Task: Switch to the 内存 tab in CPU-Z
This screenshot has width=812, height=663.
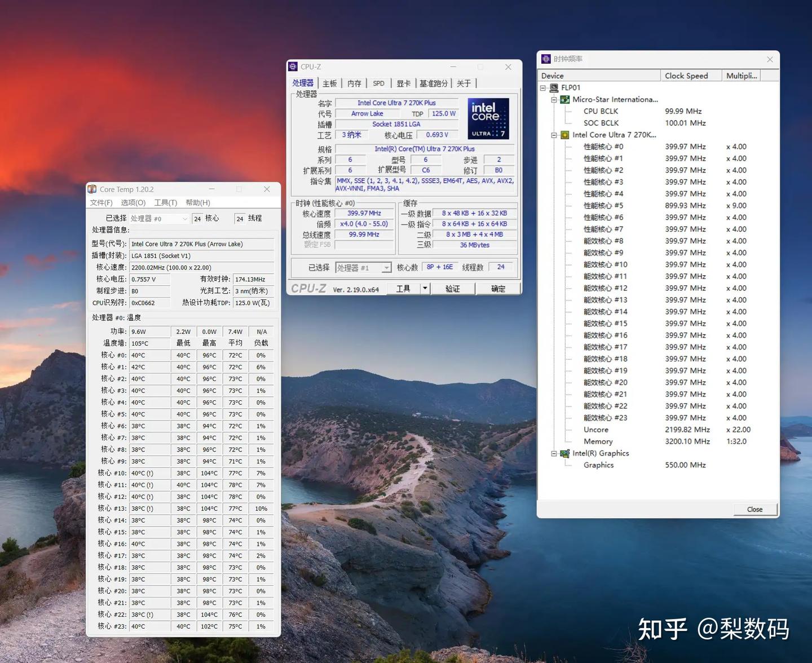Action: [354, 83]
